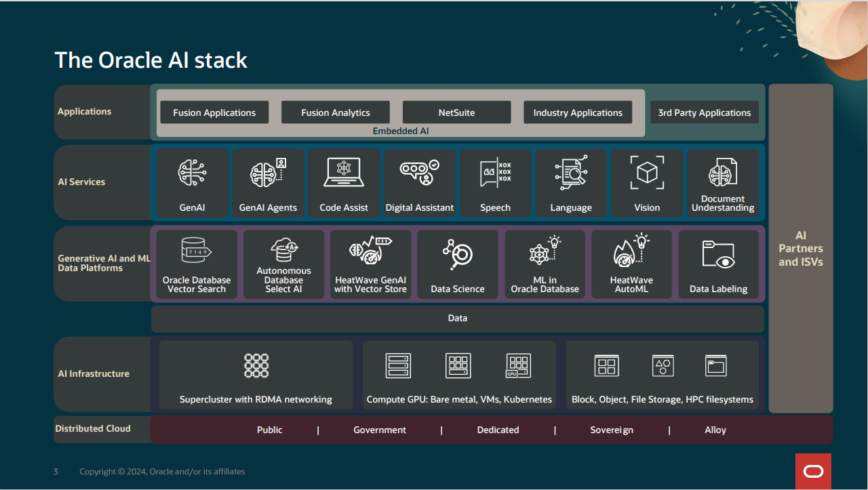The image size is (868, 490).
Task: Click the AI Infrastructure row label
Action: 94,373
